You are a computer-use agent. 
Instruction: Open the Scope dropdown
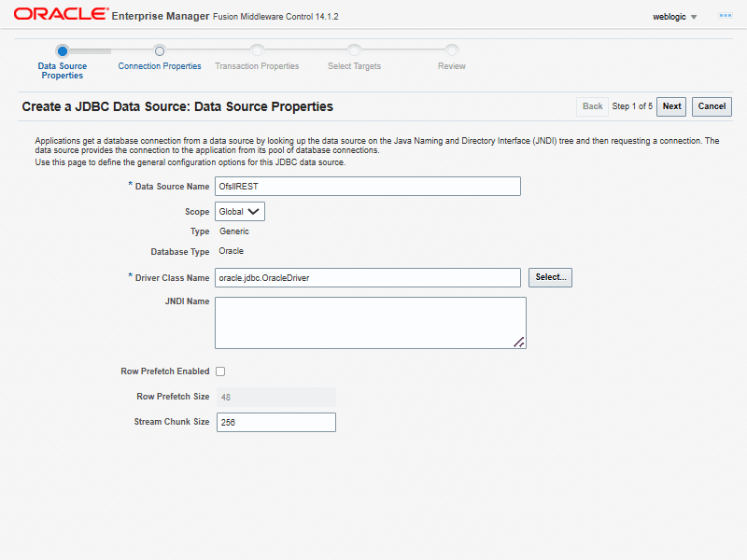coord(240,212)
